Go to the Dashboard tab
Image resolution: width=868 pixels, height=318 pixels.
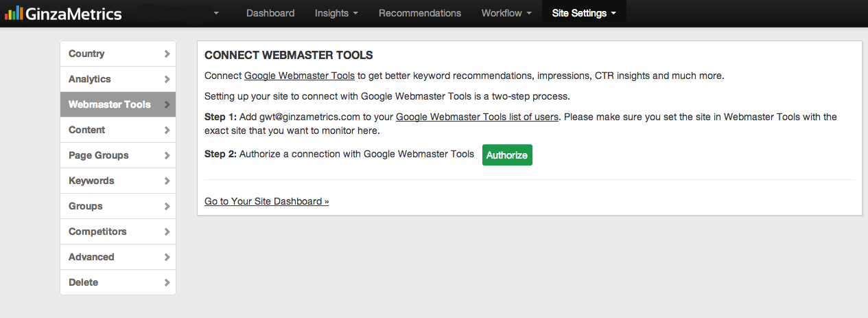tap(270, 13)
